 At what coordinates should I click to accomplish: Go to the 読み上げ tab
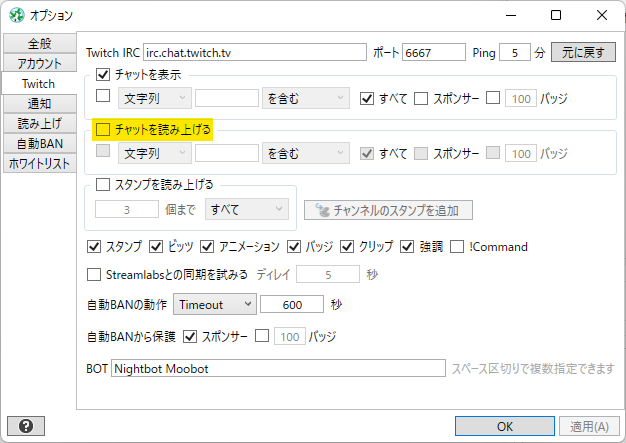[x=40, y=123]
